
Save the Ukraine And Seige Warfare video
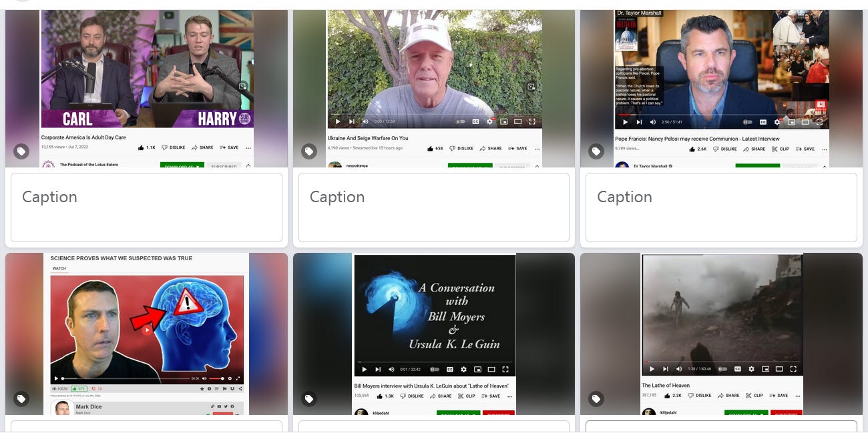[517, 148]
